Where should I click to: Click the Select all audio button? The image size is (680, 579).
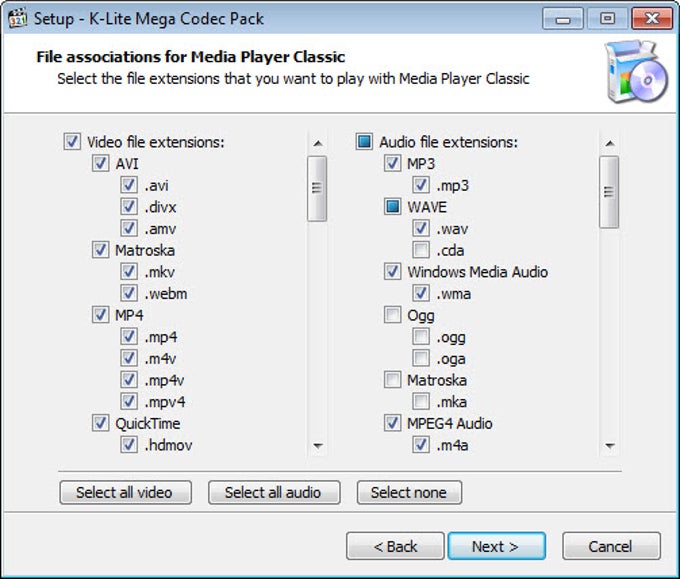coord(274,493)
